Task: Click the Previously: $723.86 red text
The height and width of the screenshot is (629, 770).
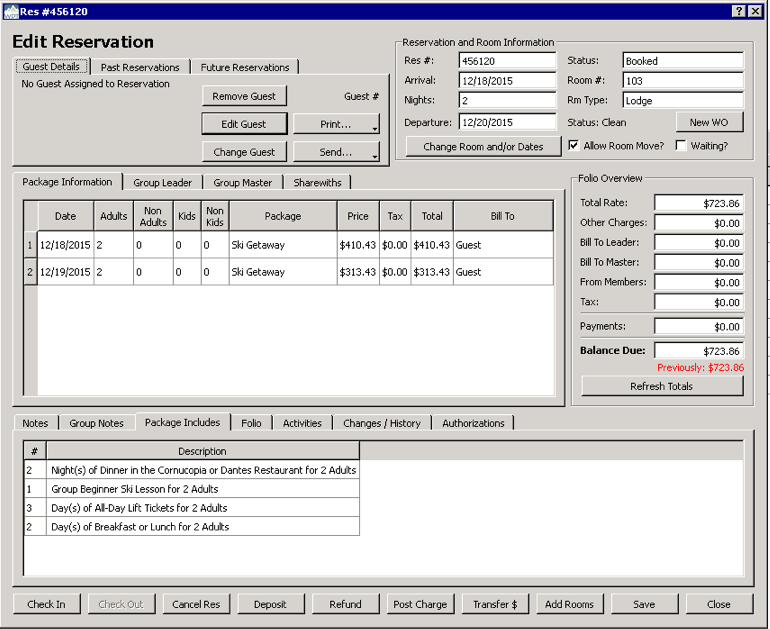Action: (700, 367)
